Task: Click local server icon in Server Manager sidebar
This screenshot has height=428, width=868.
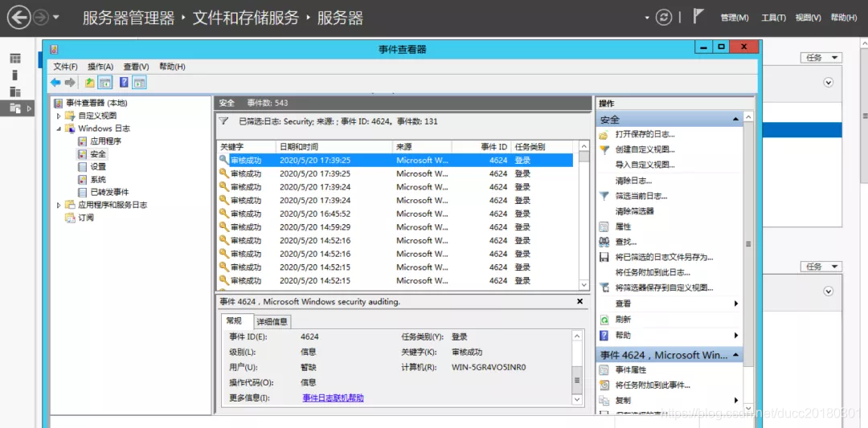Action: point(15,75)
